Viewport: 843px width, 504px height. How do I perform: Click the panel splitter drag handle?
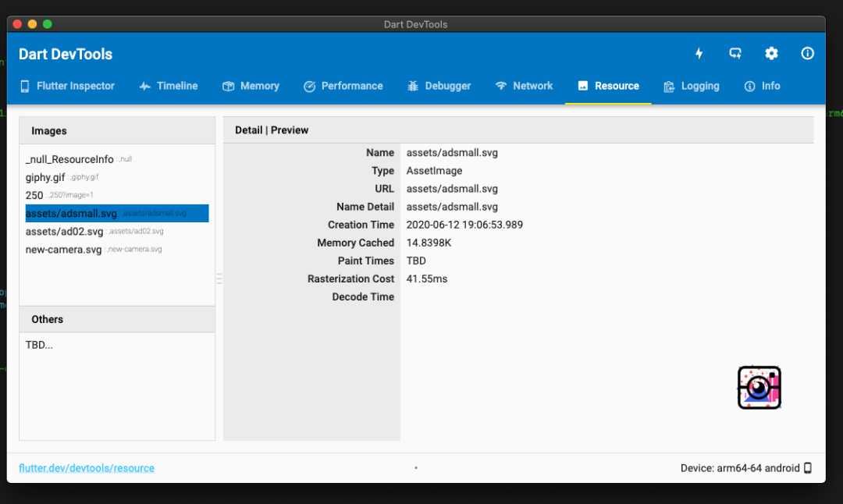coord(219,279)
